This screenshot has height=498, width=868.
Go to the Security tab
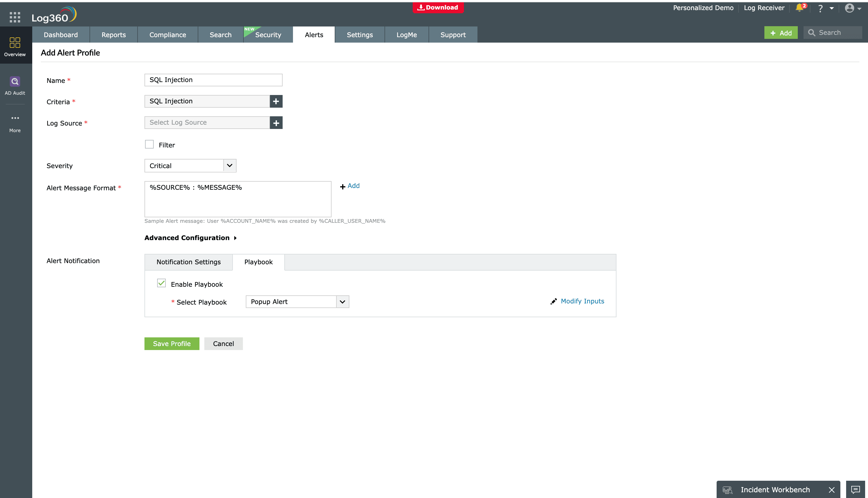coord(268,35)
